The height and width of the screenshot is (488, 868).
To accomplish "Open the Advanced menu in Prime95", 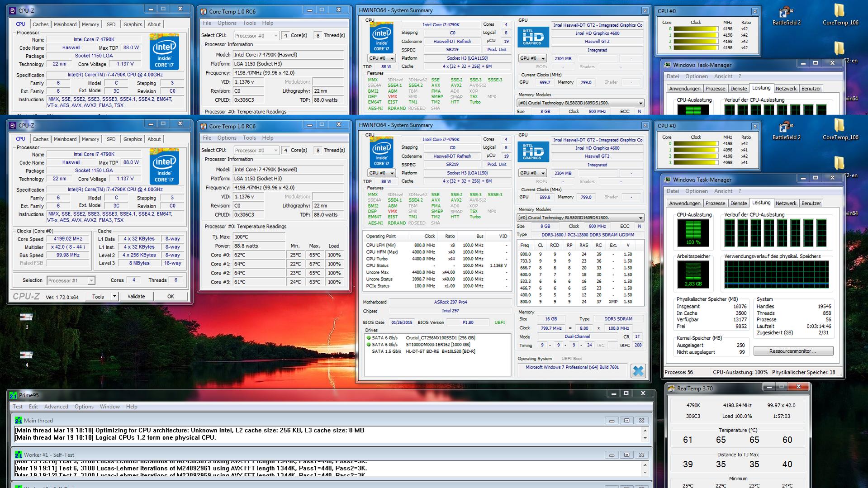I will pos(56,407).
